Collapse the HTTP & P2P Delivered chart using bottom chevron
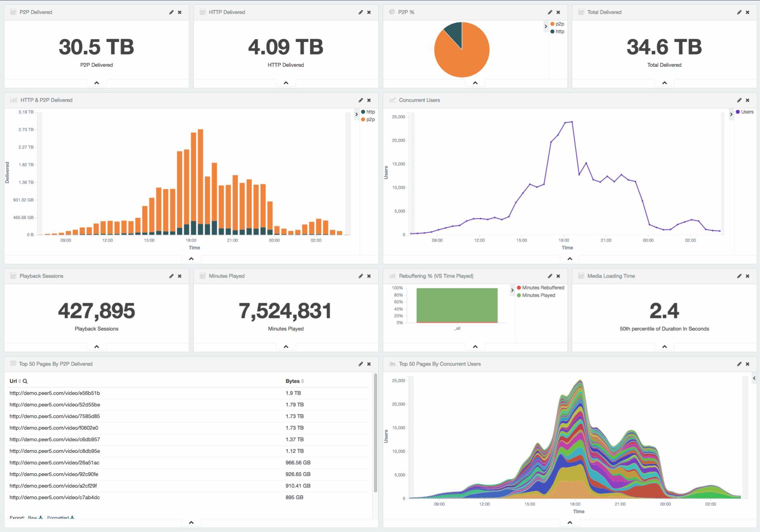Screen dimensions: 760x532 tap(191, 259)
